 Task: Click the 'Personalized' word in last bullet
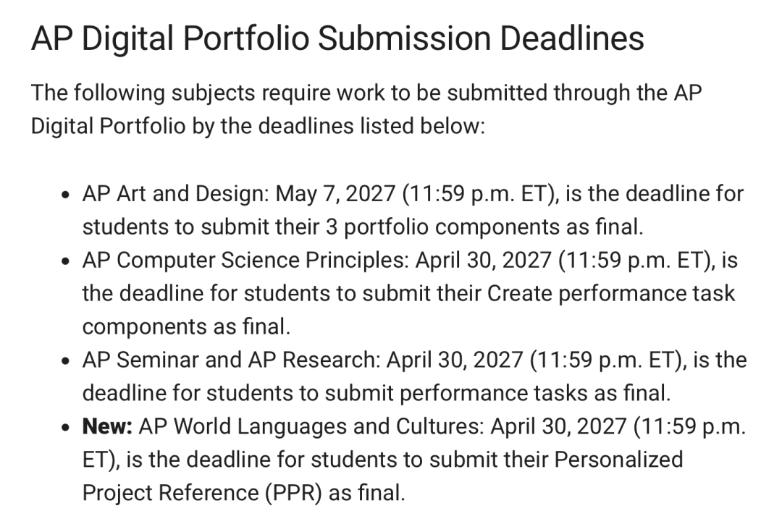618,459
